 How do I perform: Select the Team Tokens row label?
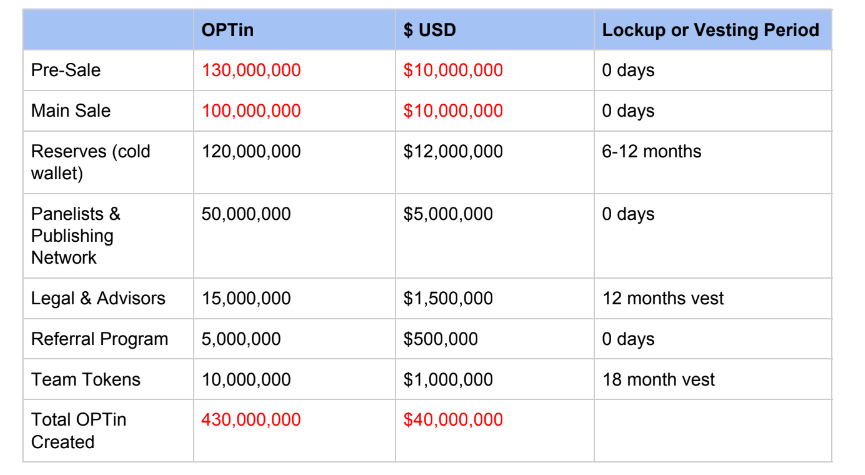coord(86,380)
